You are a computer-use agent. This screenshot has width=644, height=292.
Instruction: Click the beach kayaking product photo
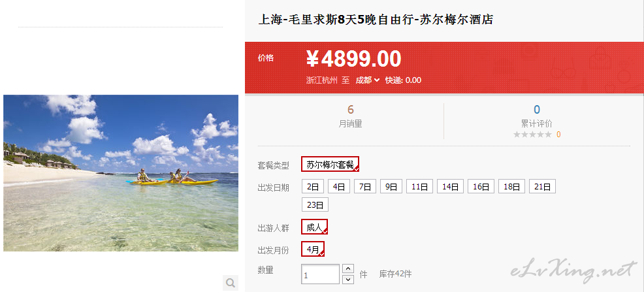tap(121, 173)
